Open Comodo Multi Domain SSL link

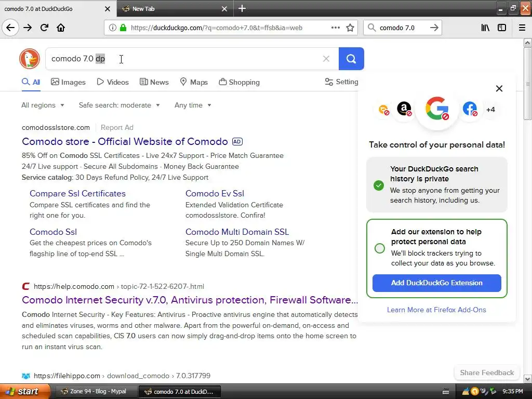[x=237, y=232]
